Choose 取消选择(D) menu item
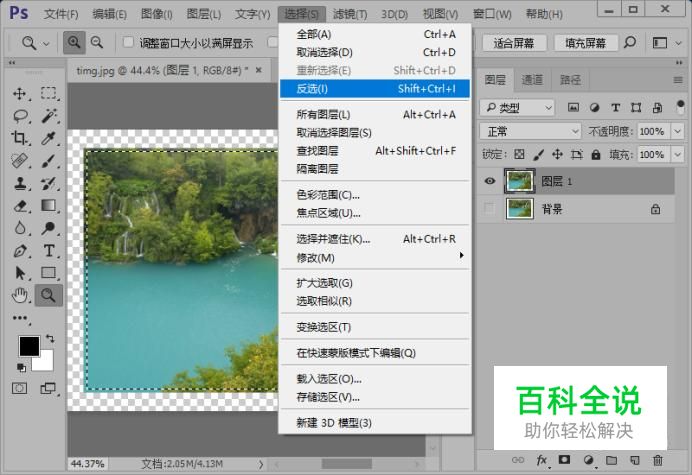The width and height of the screenshot is (692, 475). (x=375, y=52)
